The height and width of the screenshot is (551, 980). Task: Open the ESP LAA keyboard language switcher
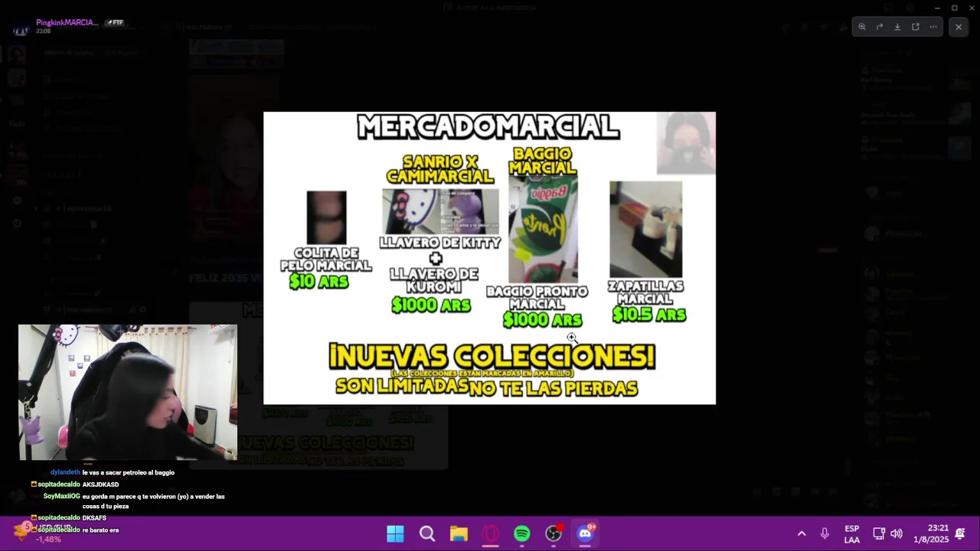[851, 534]
